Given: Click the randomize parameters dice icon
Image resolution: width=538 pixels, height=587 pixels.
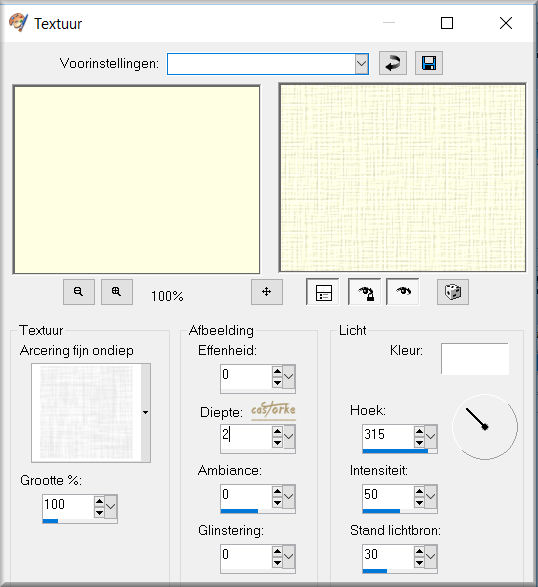Looking at the screenshot, I should [x=453, y=292].
